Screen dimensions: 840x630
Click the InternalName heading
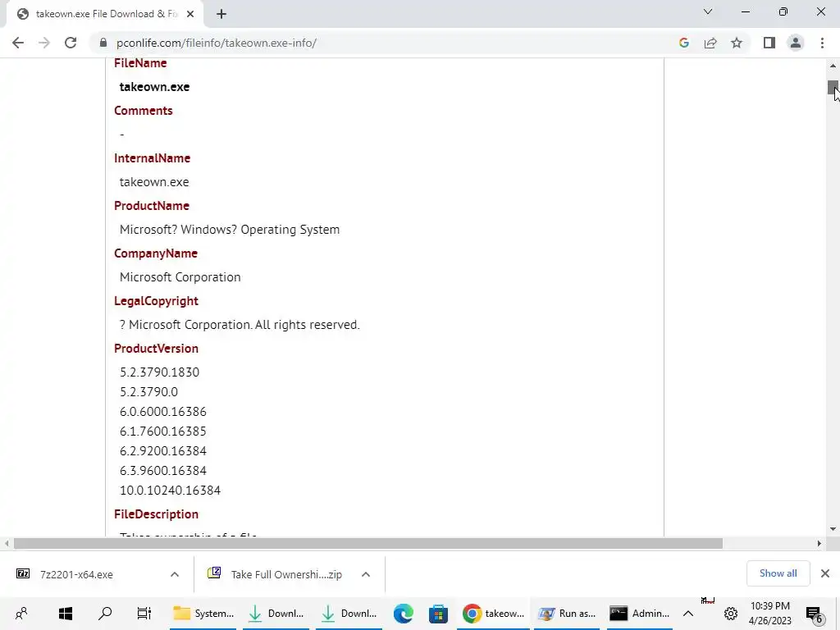(x=152, y=158)
